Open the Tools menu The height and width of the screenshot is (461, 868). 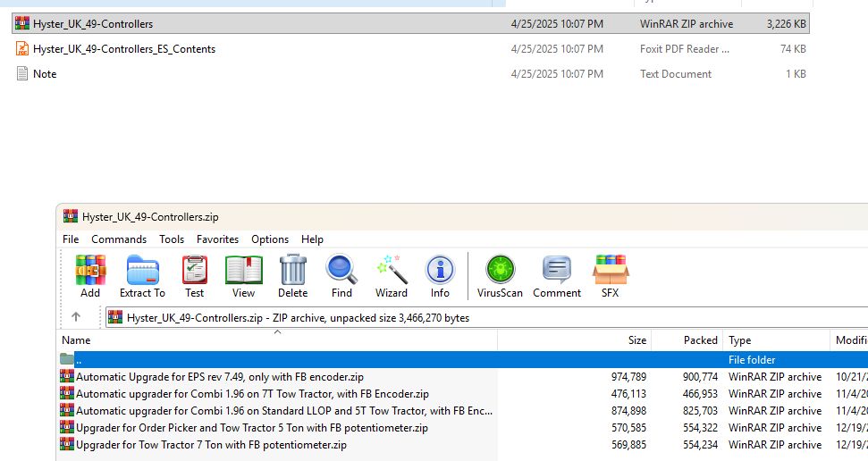pos(172,239)
